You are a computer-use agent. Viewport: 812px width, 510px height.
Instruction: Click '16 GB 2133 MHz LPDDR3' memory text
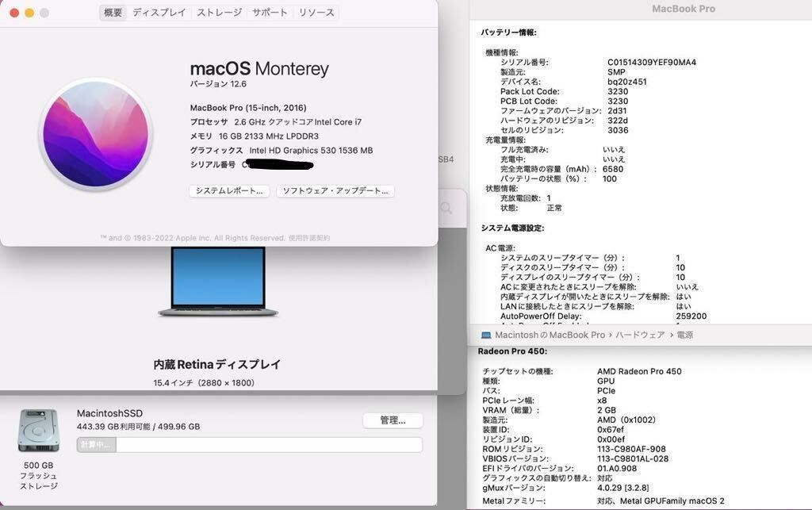pyautogui.click(x=269, y=136)
